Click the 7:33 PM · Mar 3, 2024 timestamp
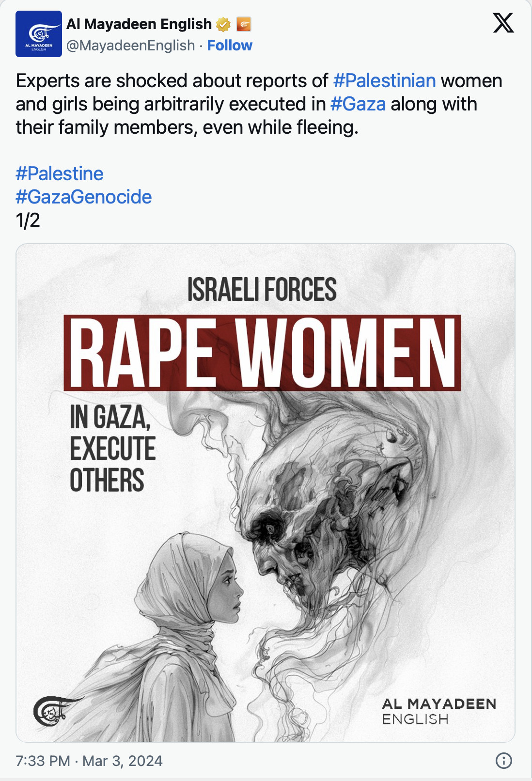Image resolution: width=532 pixels, height=781 pixels. 89,761
